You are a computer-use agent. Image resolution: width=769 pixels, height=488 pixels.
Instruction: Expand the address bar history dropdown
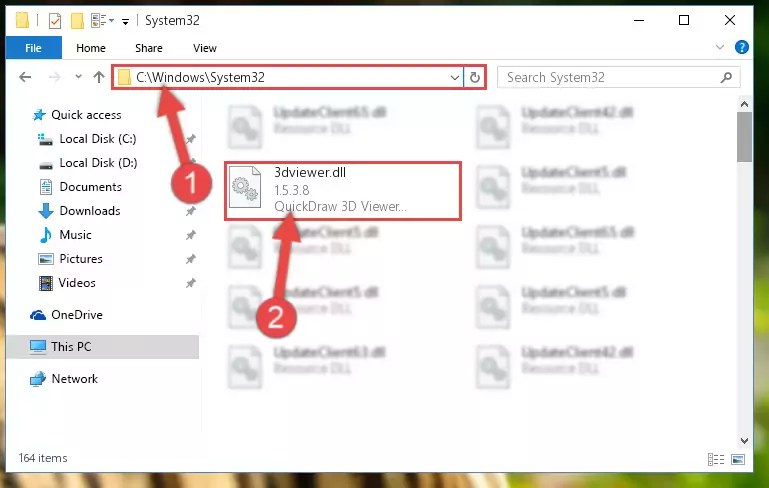(455, 77)
